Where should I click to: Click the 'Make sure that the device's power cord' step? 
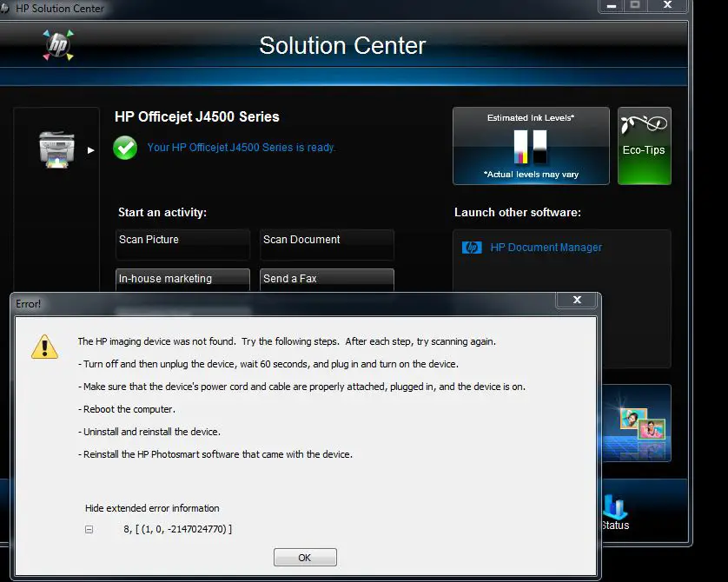[301, 387]
